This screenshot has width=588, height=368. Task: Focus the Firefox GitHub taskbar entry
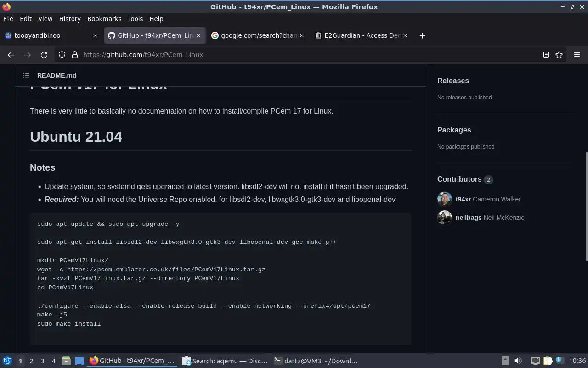[x=132, y=361]
